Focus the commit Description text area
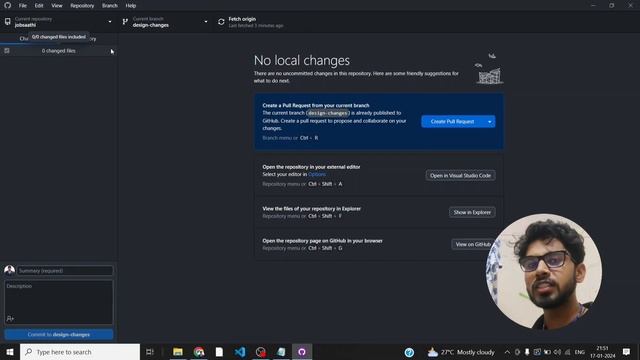640x360 pixels. [x=58, y=302]
